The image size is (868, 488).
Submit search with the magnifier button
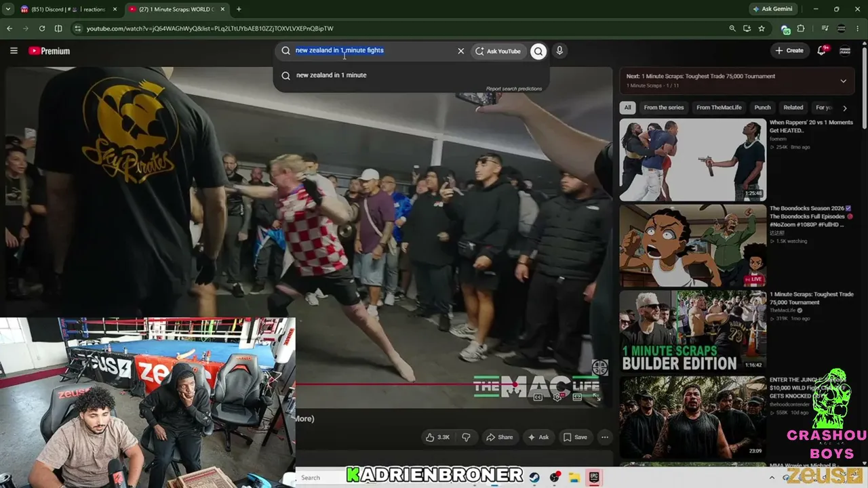538,51
